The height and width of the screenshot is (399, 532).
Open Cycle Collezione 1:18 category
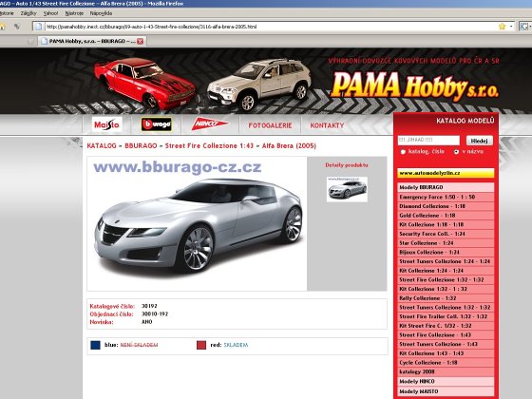tap(446, 362)
